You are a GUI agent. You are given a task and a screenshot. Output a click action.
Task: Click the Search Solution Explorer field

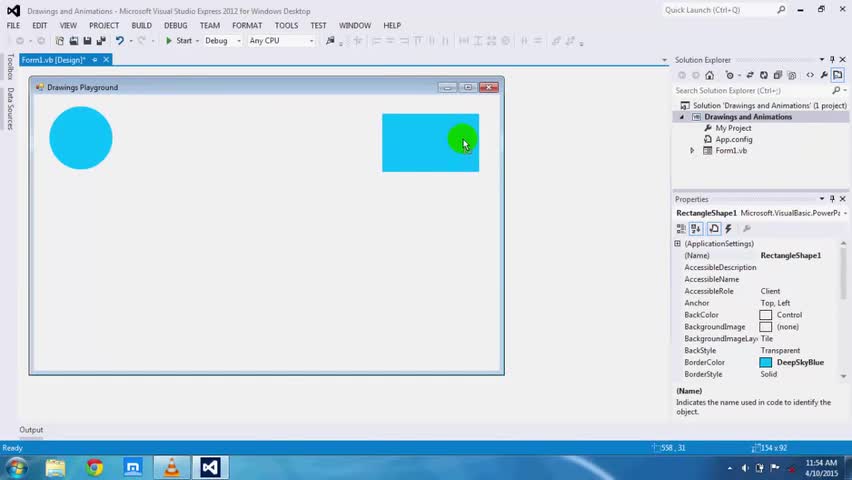point(753,90)
